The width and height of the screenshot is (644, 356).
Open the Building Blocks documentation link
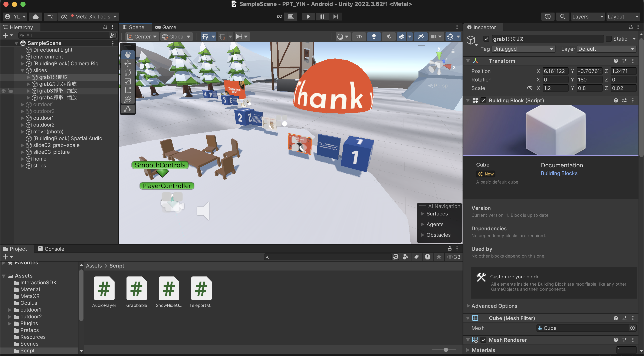[559, 173]
